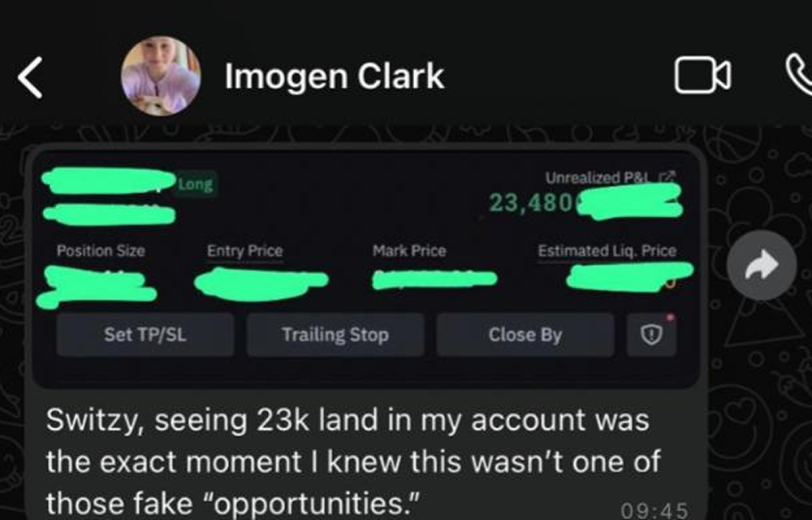
Task: Open the shield alert icon button
Action: [x=651, y=335]
